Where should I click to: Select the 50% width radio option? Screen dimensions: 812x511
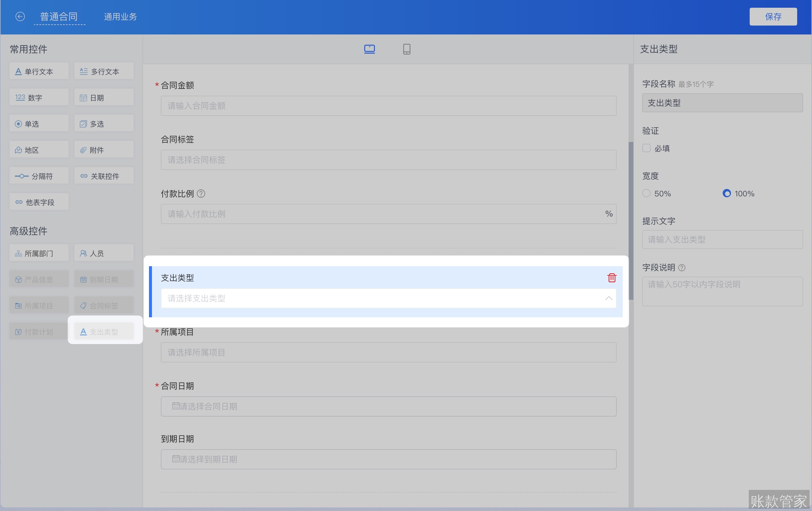646,193
